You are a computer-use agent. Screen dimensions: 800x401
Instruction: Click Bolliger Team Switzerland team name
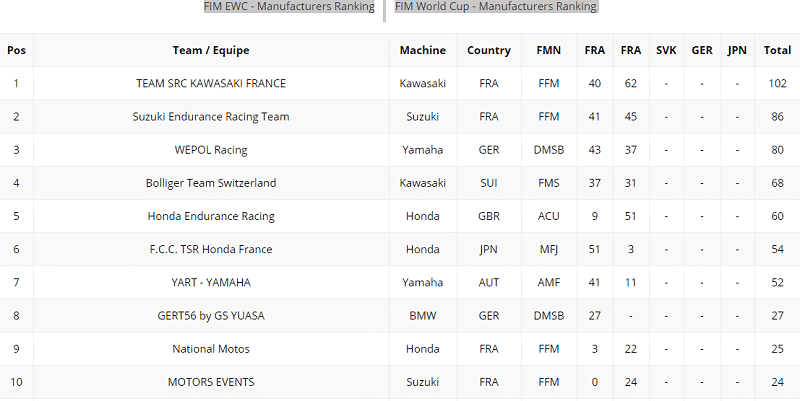211,183
